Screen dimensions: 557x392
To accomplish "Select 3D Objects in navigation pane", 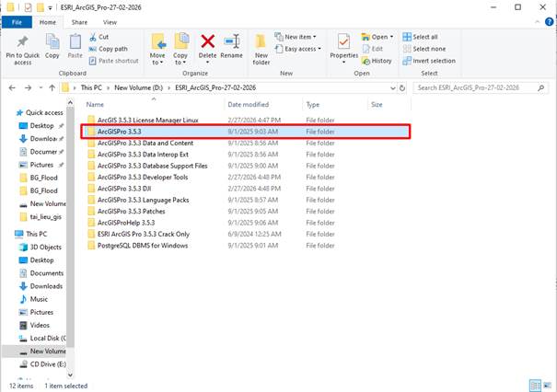I will pos(47,247).
